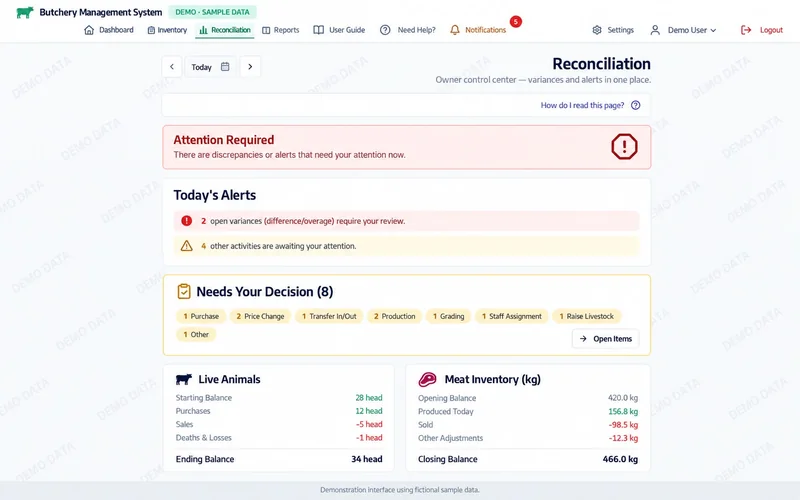Go to previous day with left chevron
Screen dimensions: 800x500
tap(172, 67)
